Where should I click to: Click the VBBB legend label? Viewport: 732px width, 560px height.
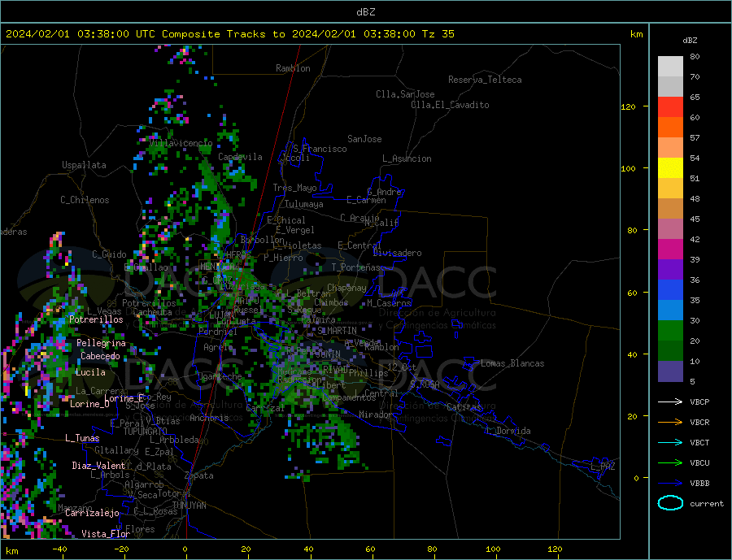pyautogui.click(x=699, y=483)
